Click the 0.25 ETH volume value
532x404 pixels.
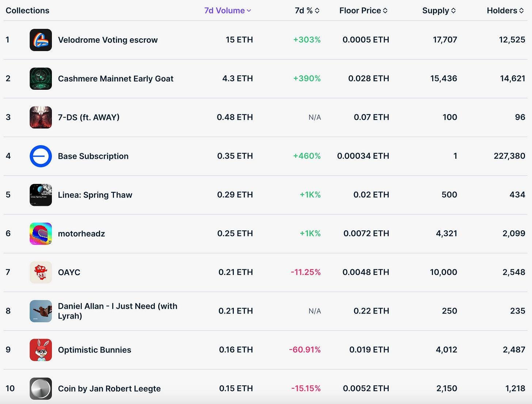(x=235, y=233)
